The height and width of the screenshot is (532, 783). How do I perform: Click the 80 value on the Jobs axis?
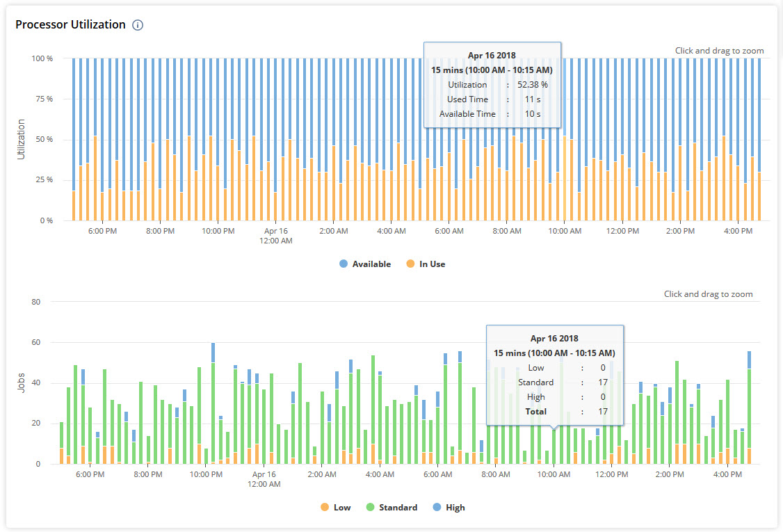point(36,302)
